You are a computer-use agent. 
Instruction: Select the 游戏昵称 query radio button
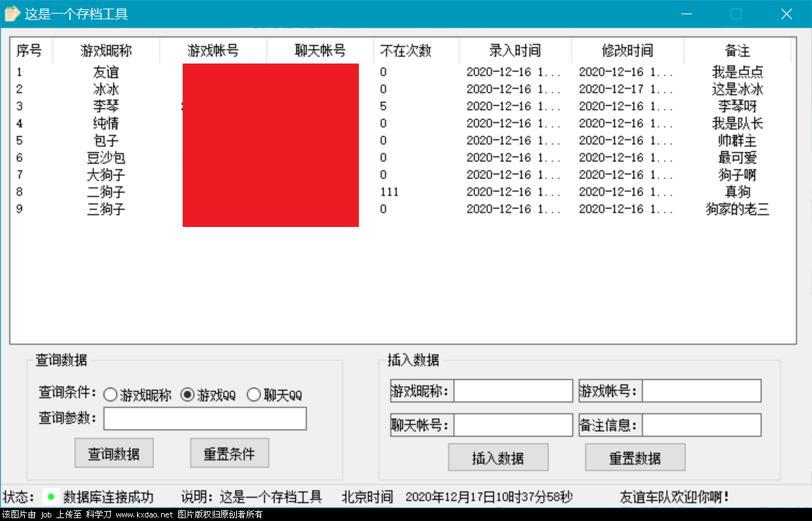tap(111, 395)
